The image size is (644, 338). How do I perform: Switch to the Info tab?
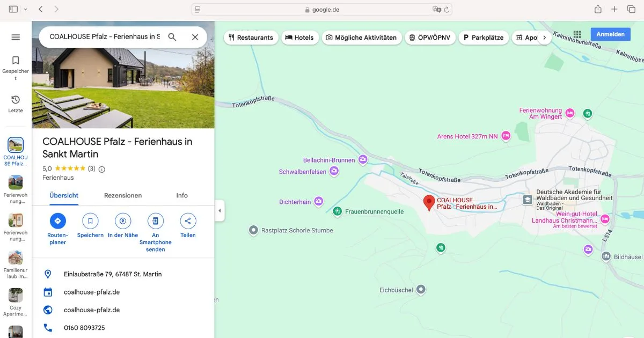182,195
